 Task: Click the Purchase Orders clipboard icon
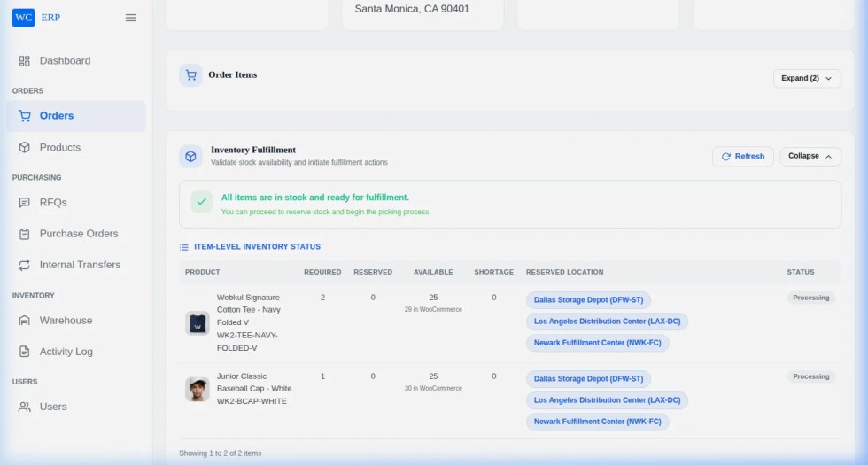(25, 234)
